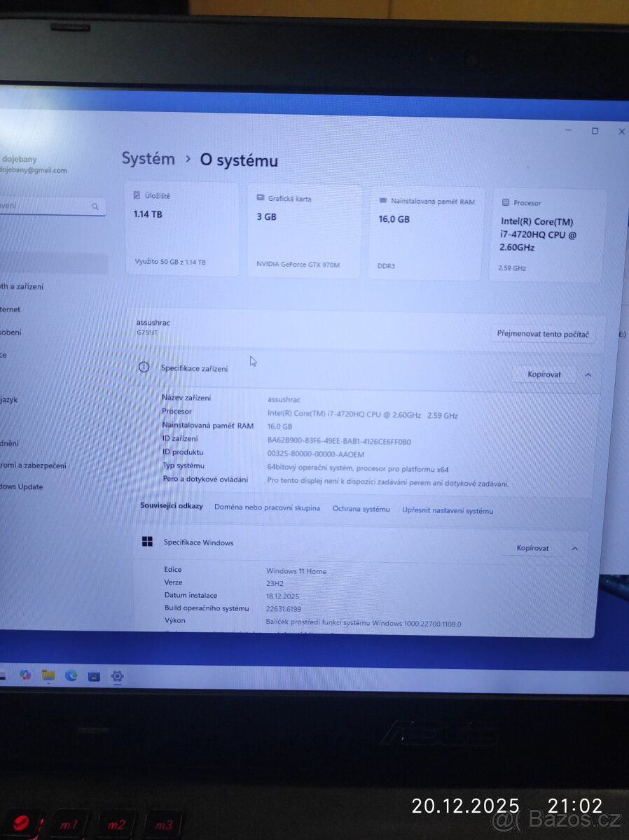Collapse the Specifikace Windows section chevron
629x840 pixels.
click(574, 547)
